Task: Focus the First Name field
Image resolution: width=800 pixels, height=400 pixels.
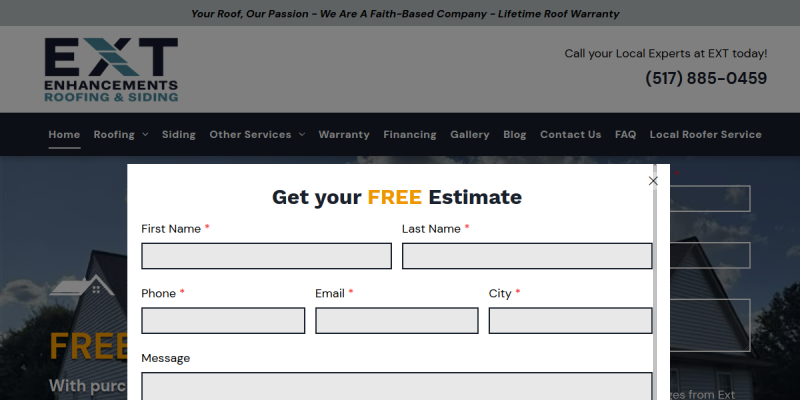Action: [266, 256]
